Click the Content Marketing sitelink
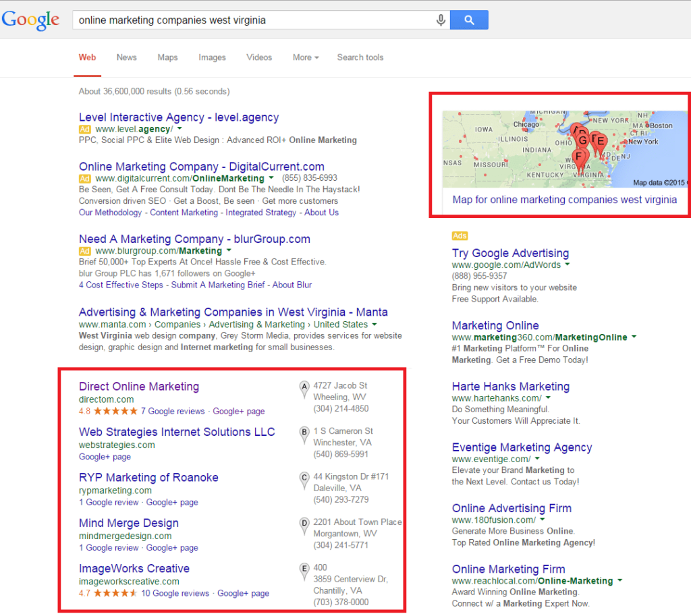Screen dimensions: 691x616 (184, 213)
